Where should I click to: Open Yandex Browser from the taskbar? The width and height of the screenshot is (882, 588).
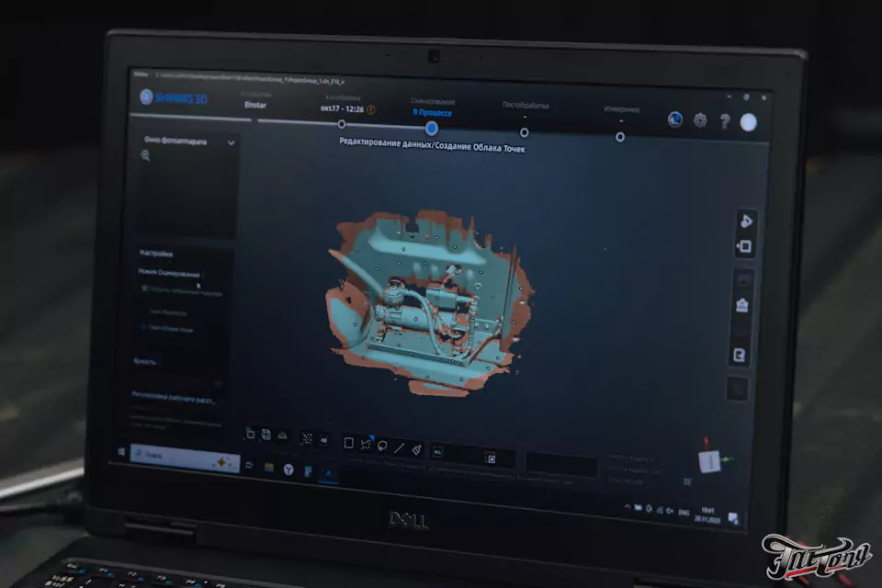[288, 469]
